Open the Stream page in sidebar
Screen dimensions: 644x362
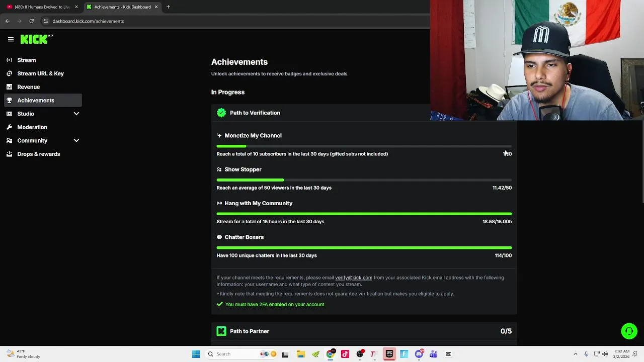[x=43, y=60]
